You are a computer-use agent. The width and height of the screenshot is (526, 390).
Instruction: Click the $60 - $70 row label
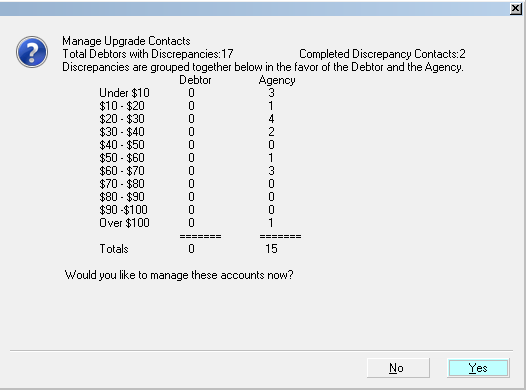pos(122,171)
